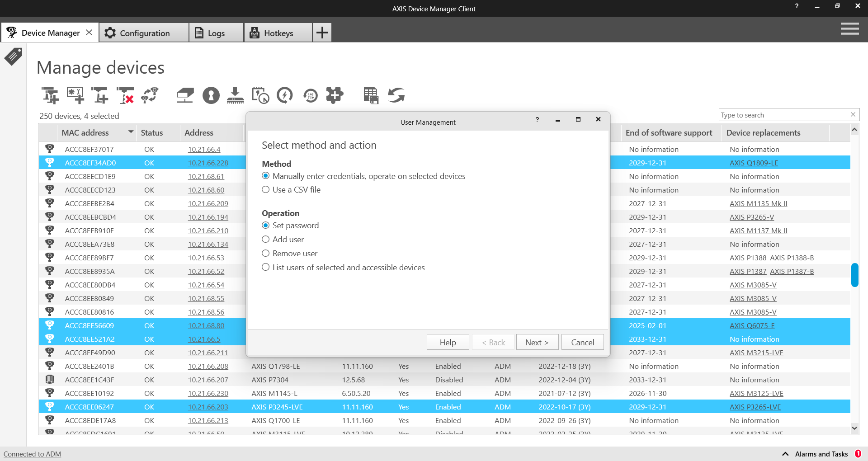Click camera icon of row ACCC8EF37017
The width and height of the screenshot is (868, 461).
[50, 148]
